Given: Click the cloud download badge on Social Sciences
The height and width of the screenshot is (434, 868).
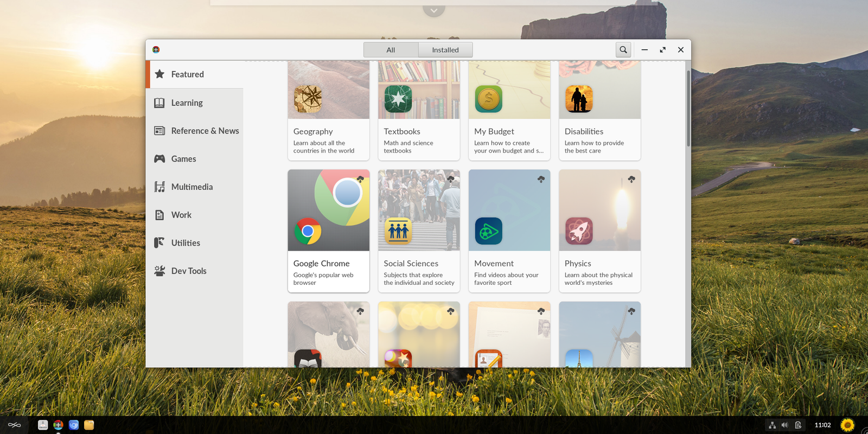Looking at the screenshot, I should (450, 179).
